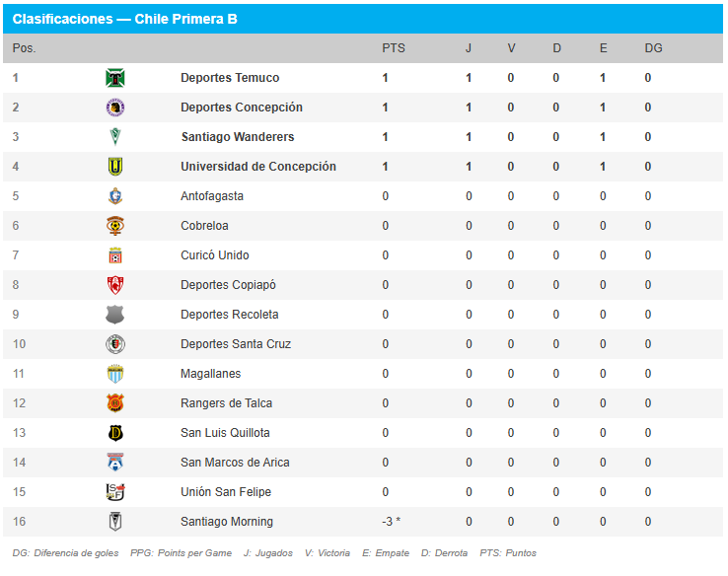Click the PTS column header
The image size is (728, 576).
pyautogui.click(x=394, y=48)
